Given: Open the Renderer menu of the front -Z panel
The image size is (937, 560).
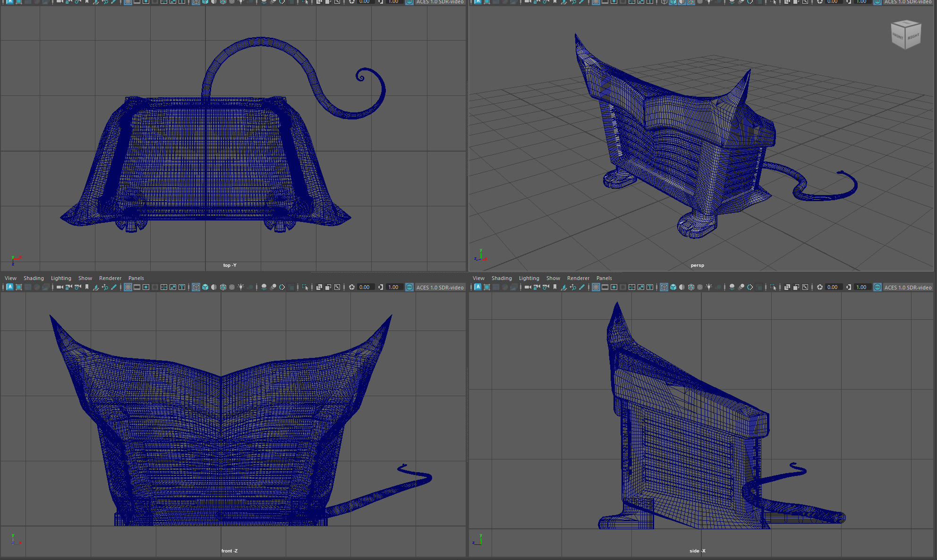Looking at the screenshot, I should coord(110,278).
